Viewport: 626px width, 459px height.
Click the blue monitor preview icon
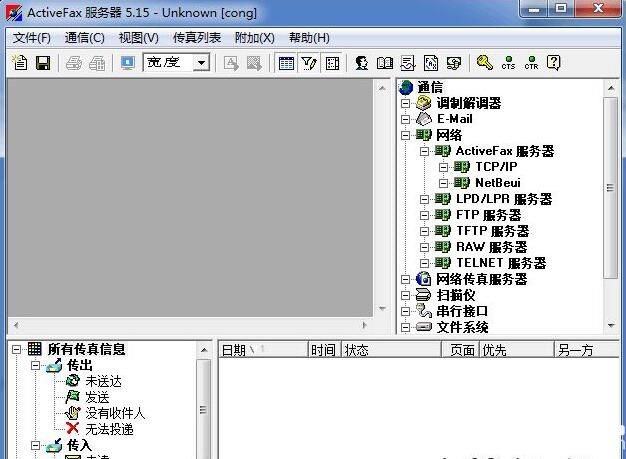coord(128,63)
